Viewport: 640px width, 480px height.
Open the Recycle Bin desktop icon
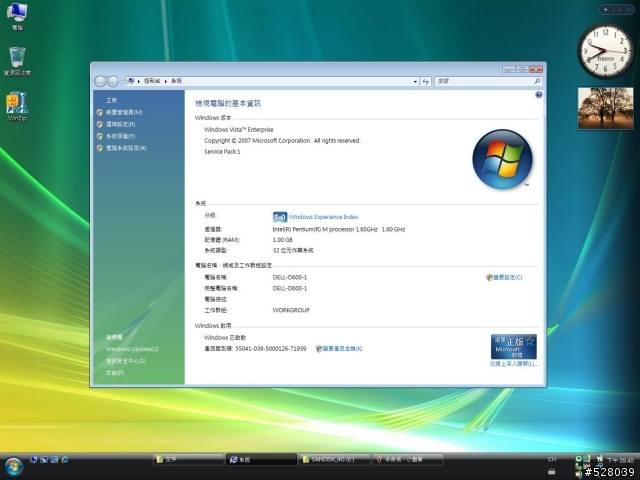pyautogui.click(x=17, y=61)
